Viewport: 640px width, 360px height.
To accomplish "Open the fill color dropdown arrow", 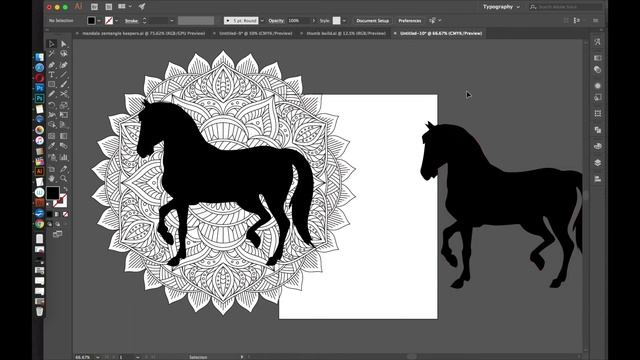I will click(99, 20).
